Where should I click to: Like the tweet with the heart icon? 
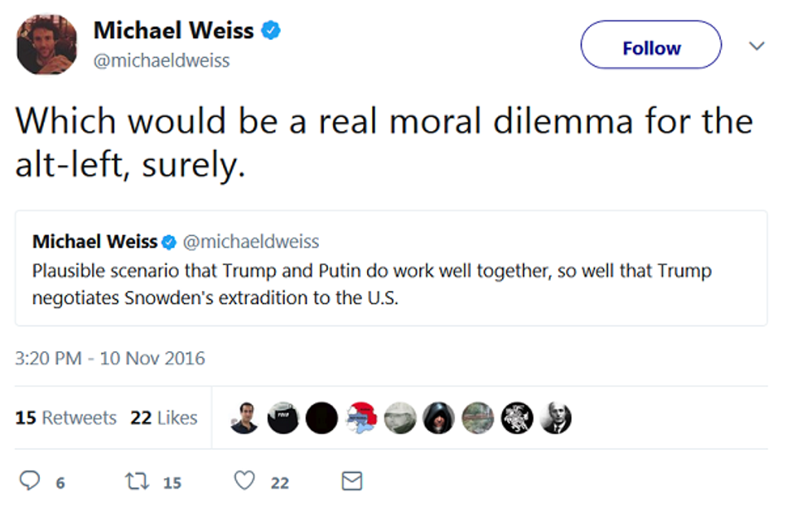point(244,481)
